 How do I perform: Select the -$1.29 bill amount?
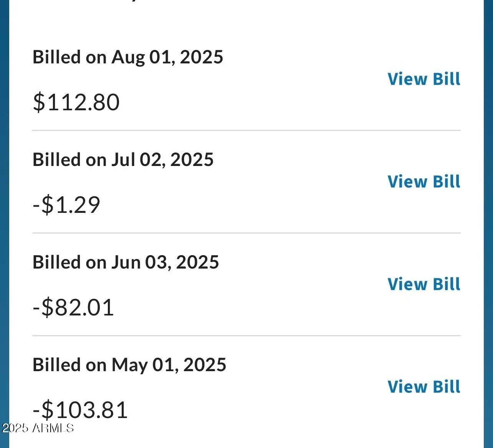point(66,205)
